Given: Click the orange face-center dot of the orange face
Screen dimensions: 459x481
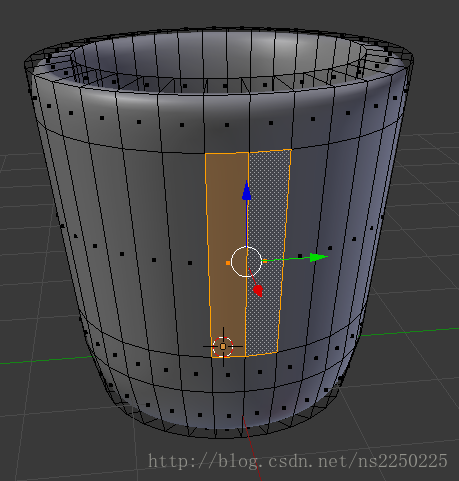Looking at the screenshot, I should pyautogui.click(x=228, y=263).
